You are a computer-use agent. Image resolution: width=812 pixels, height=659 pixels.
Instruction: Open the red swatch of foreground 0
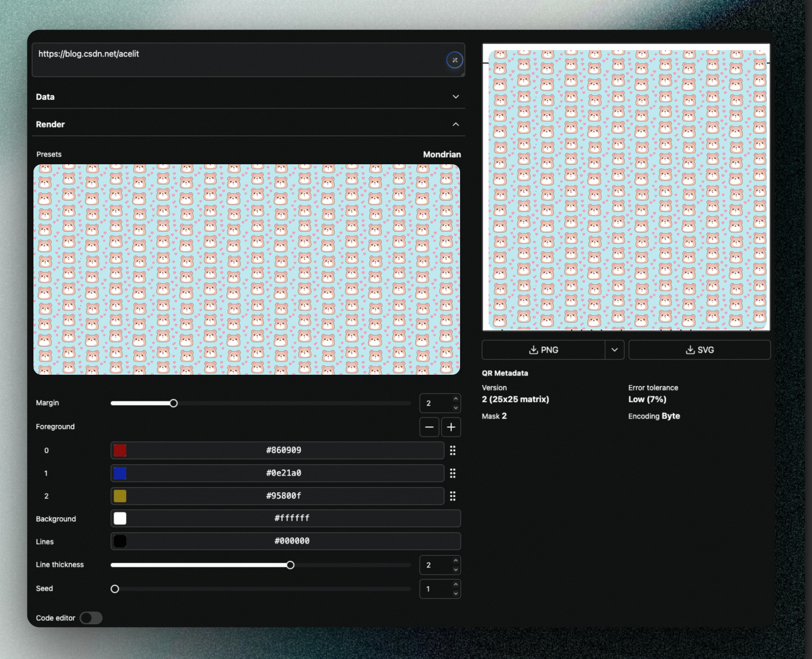coord(120,450)
